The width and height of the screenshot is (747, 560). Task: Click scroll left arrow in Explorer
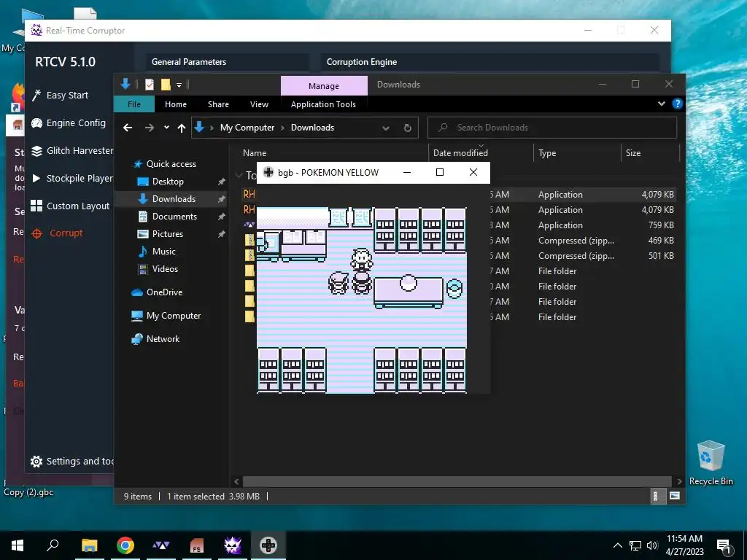click(236, 481)
